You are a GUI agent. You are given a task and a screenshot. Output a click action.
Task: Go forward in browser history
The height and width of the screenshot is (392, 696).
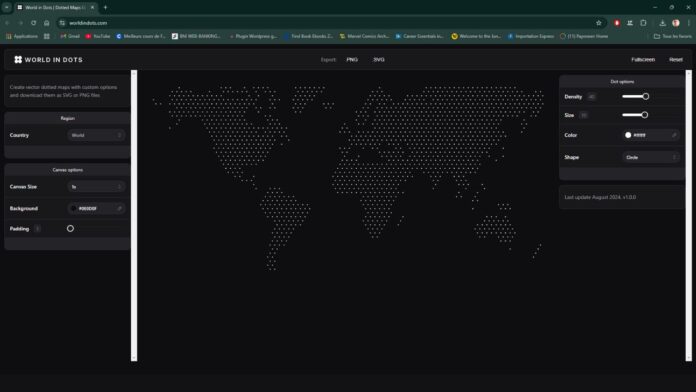(20, 23)
